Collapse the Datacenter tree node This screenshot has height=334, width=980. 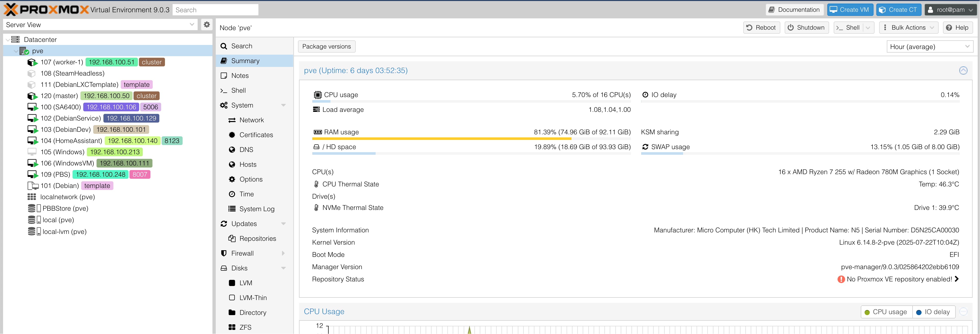(x=8, y=40)
